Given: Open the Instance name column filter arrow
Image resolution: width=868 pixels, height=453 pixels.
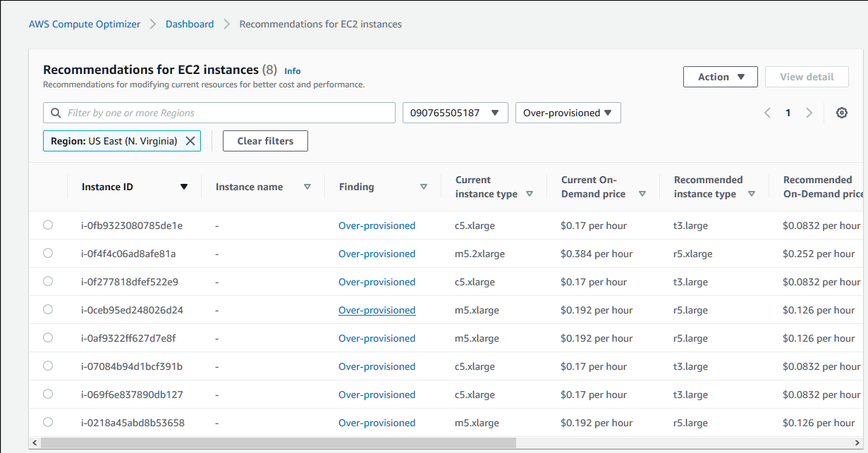Looking at the screenshot, I should pyautogui.click(x=307, y=187).
